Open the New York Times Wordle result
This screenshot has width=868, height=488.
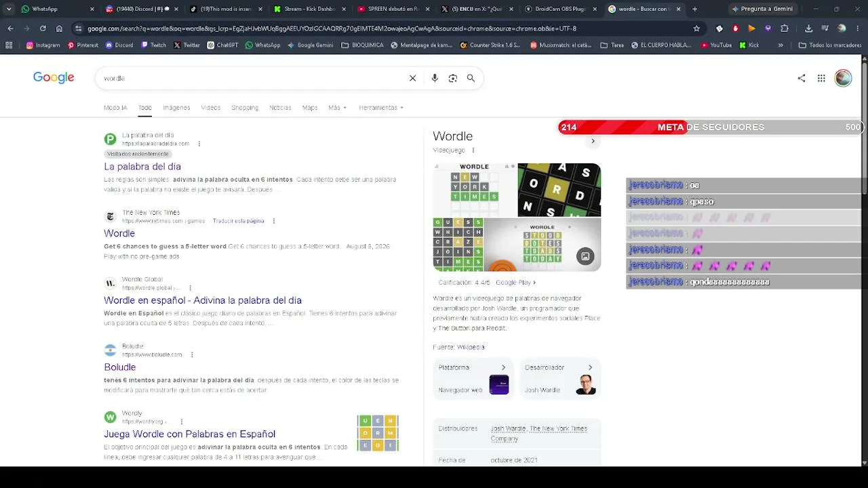[x=119, y=233]
